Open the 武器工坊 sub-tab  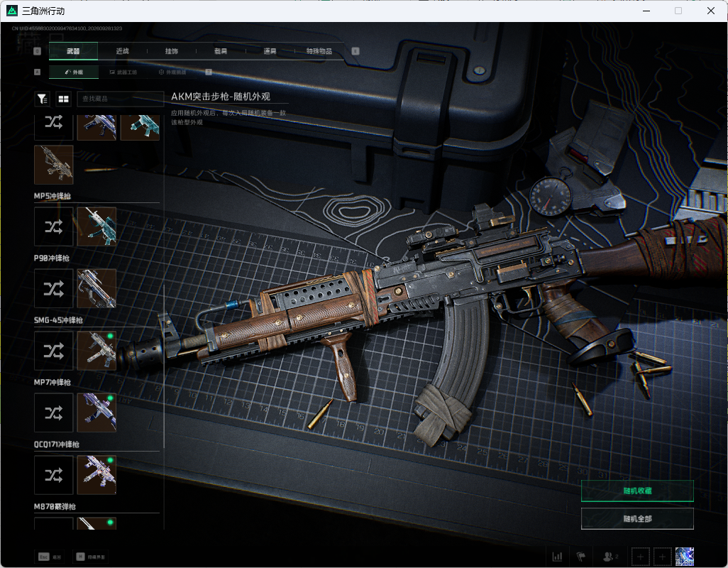[x=123, y=72]
